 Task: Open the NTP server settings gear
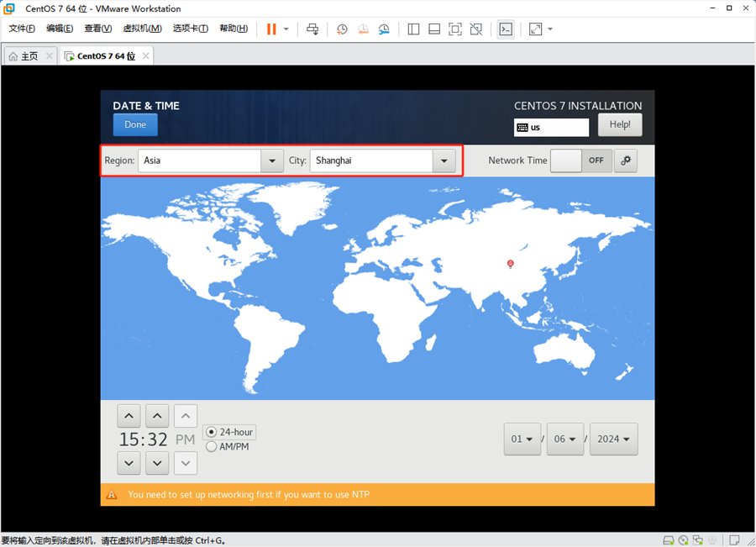(x=626, y=160)
